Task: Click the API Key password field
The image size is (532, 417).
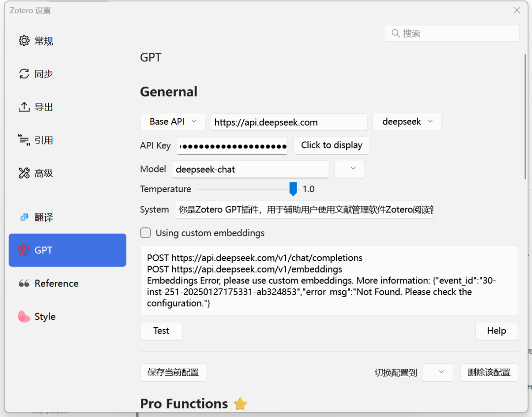Action: tap(232, 146)
